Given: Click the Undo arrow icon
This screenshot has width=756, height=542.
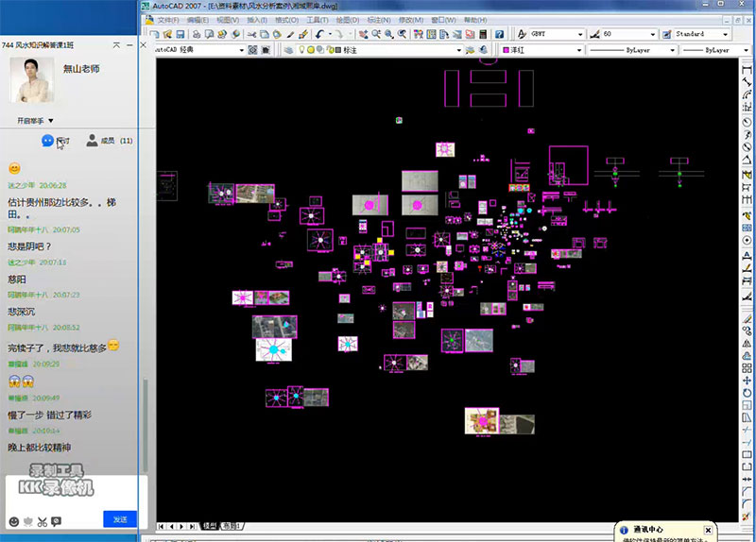Looking at the screenshot, I should click(x=319, y=34).
